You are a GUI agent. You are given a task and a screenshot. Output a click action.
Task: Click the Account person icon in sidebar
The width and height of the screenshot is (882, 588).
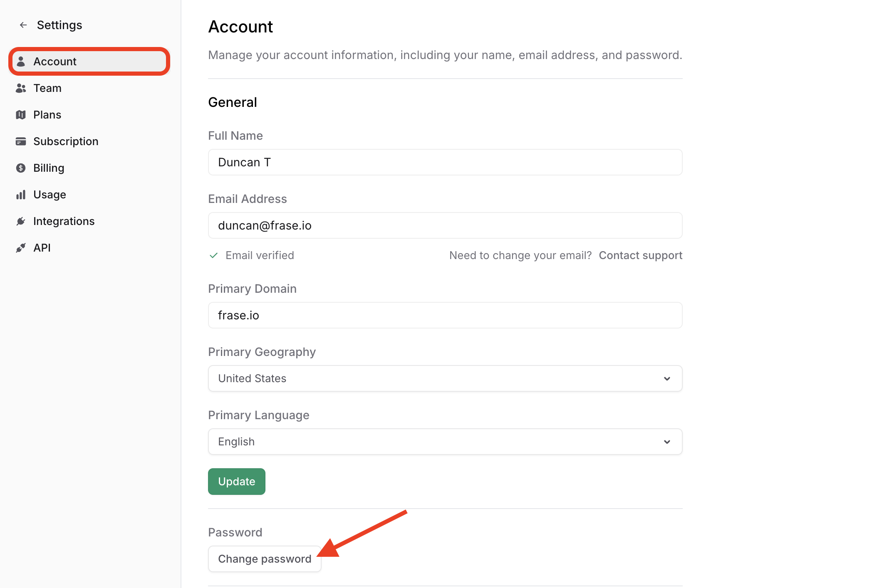[x=21, y=62]
